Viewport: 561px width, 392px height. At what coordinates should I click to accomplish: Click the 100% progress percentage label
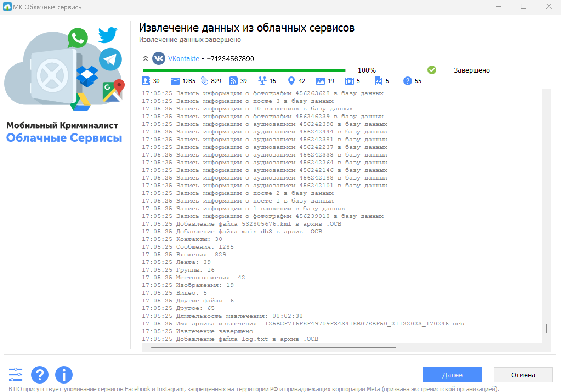[x=367, y=70]
